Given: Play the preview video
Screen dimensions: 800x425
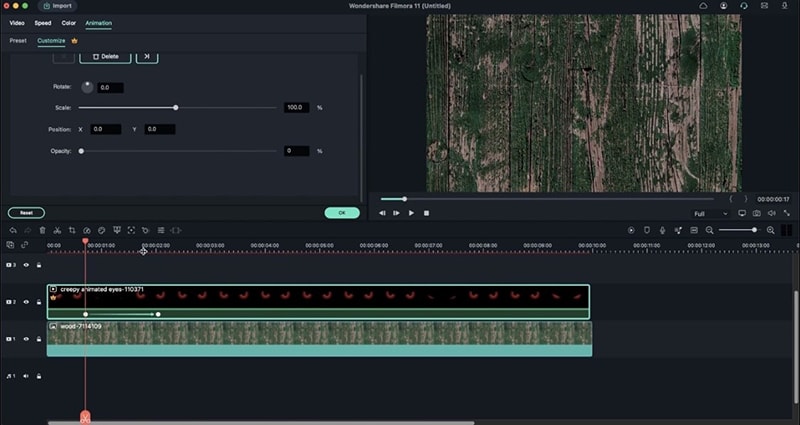Looking at the screenshot, I should (x=411, y=213).
